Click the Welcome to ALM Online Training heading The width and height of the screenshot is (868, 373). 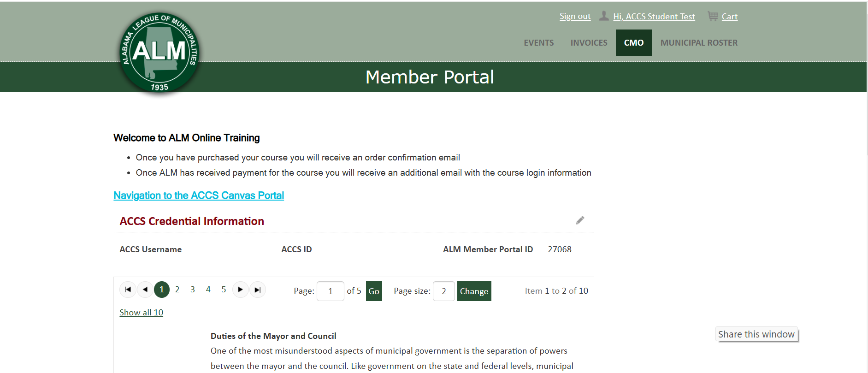pyautogui.click(x=187, y=138)
